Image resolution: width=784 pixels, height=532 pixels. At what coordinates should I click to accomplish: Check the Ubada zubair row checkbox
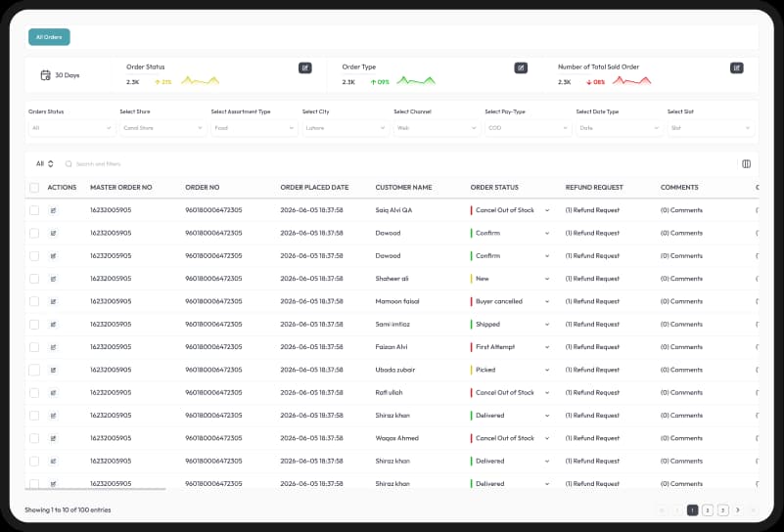(34, 371)
